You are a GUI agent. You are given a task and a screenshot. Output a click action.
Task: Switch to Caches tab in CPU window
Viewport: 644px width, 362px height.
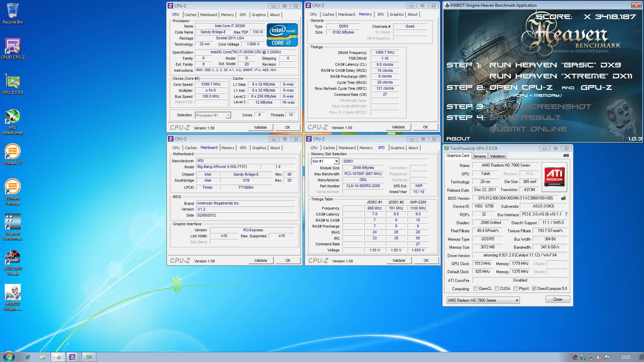(x=190, y=15)
